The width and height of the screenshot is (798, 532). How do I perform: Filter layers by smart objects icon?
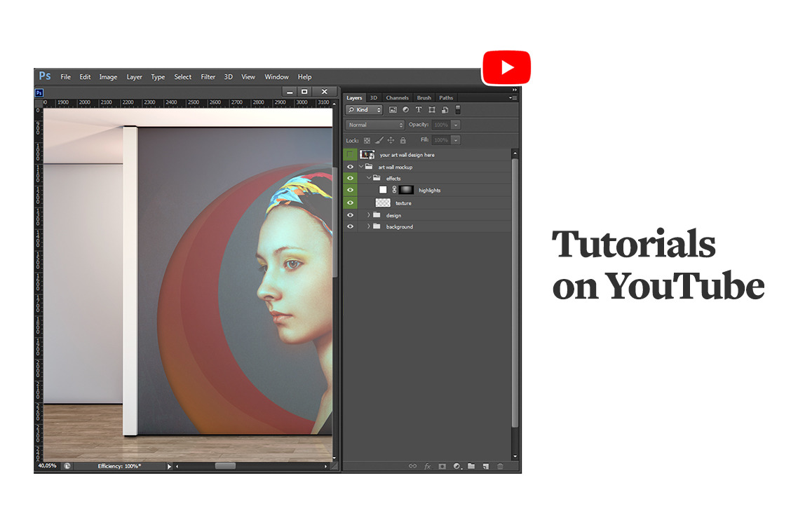(445, 110)
